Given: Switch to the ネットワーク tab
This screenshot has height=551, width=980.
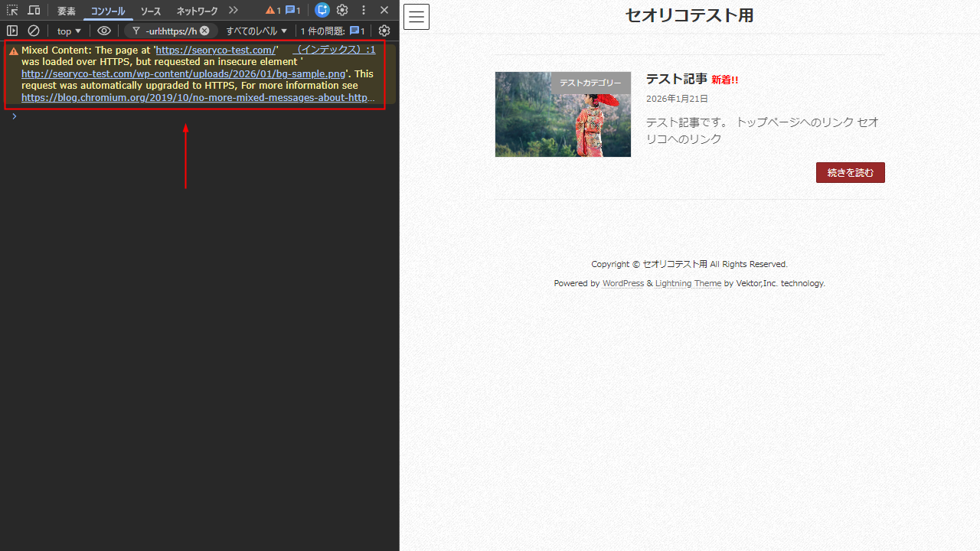Looking at the screenshot, I should click(197, 11).
